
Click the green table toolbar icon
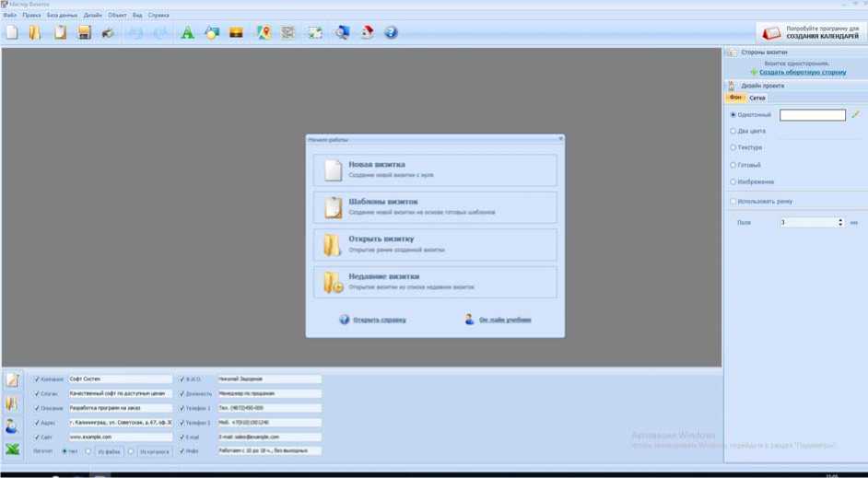click(315, 32)
